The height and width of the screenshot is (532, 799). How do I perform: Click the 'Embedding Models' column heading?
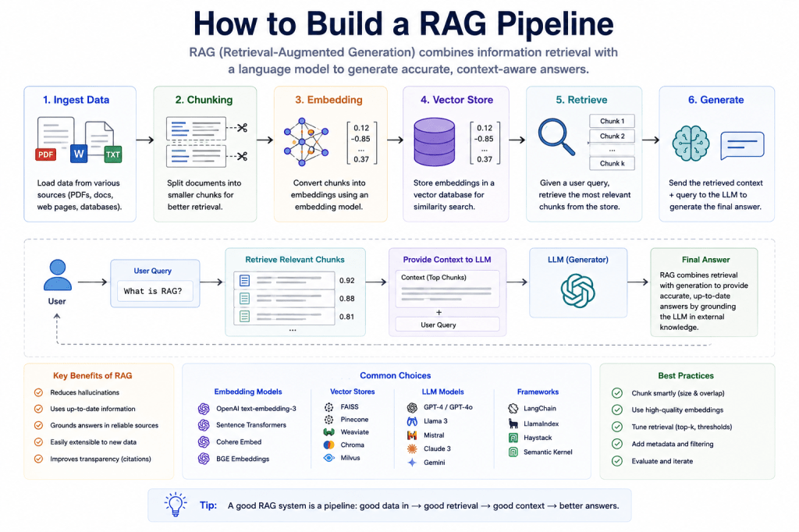[x=248, y=392]
